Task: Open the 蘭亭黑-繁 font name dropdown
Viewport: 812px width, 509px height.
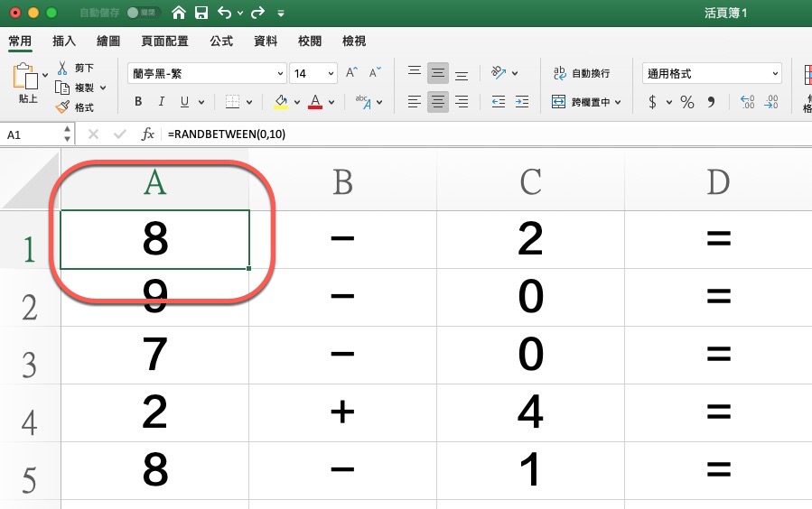Action: tap(206, 73)
